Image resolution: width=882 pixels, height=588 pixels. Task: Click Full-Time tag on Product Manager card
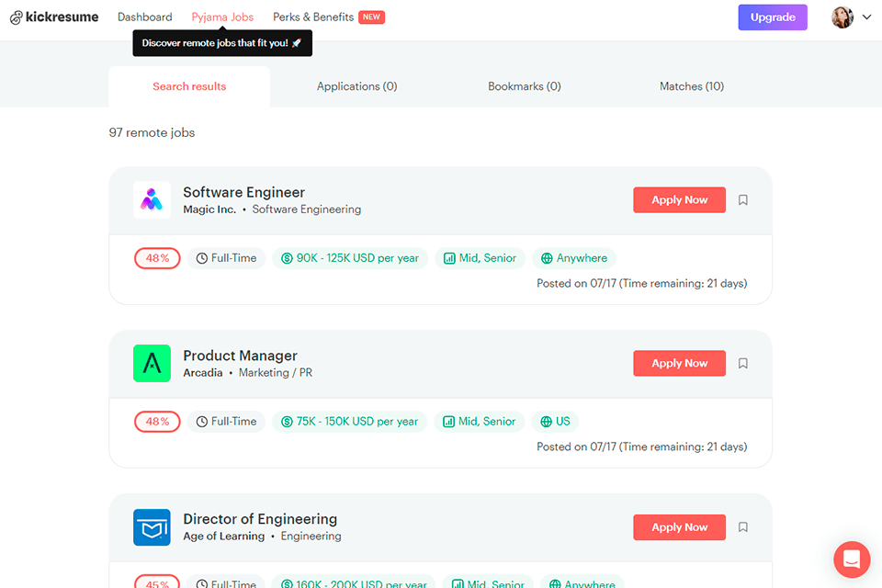pyautogui.click(x=226, y=422)
